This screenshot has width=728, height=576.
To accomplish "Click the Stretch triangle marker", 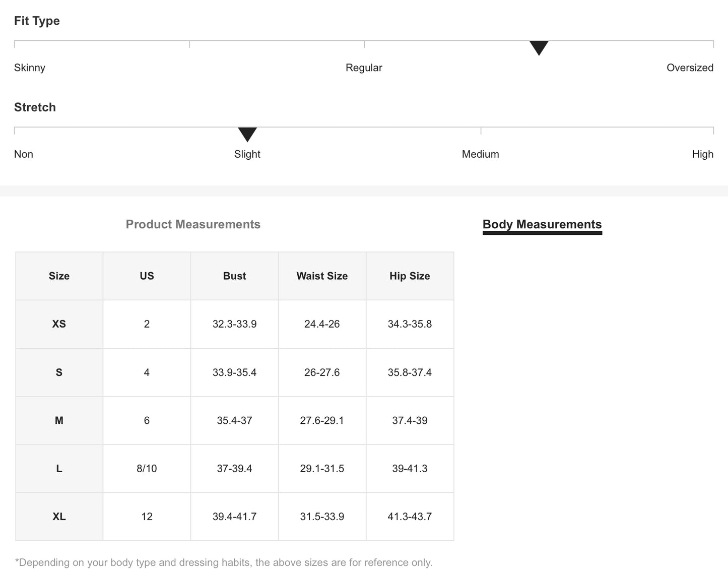I will coord(247,134).
